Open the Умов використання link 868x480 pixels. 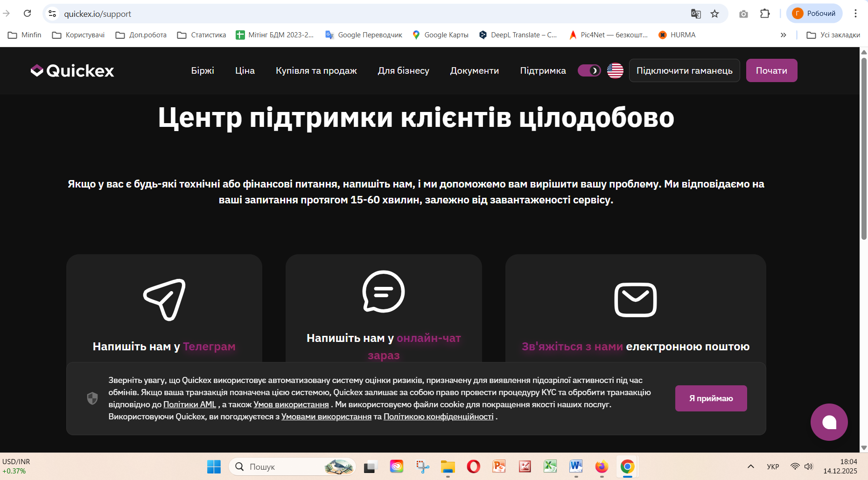tap(291, 404)
